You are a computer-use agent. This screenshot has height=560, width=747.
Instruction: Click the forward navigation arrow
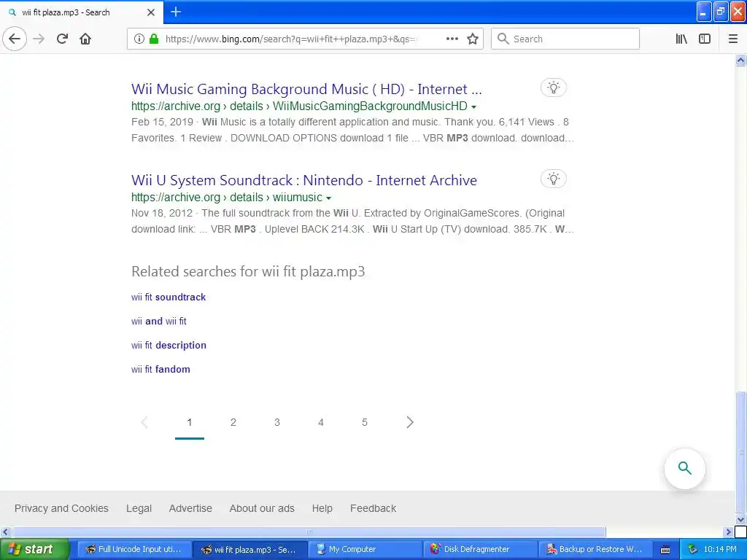coord(39,39)
